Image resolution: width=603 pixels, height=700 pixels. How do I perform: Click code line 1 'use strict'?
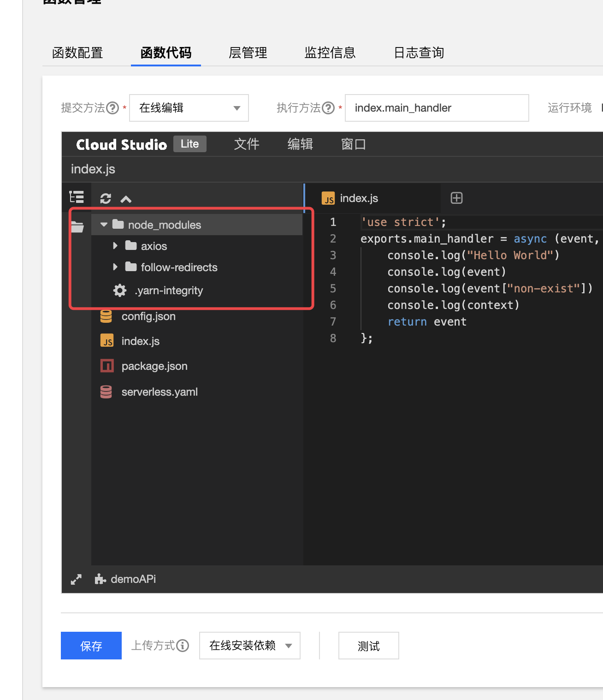point(403,222)
